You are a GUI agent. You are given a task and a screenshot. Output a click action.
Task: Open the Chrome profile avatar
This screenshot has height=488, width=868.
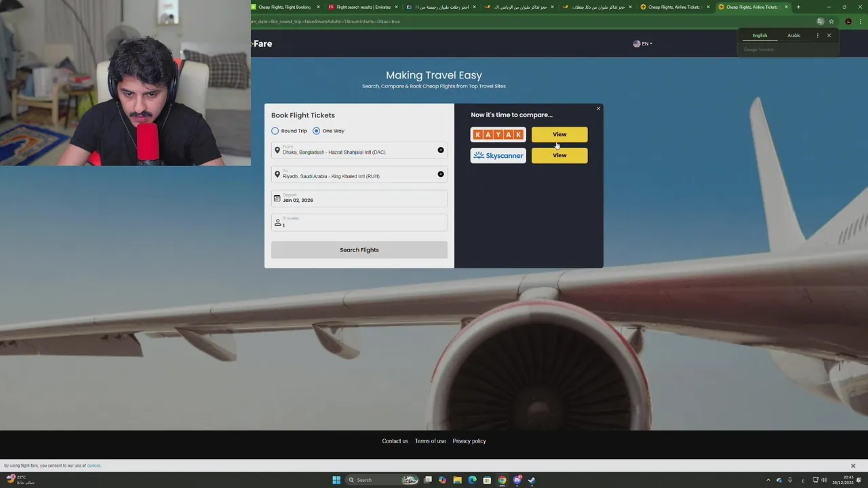pyautogui.click(x=848, y=21)
